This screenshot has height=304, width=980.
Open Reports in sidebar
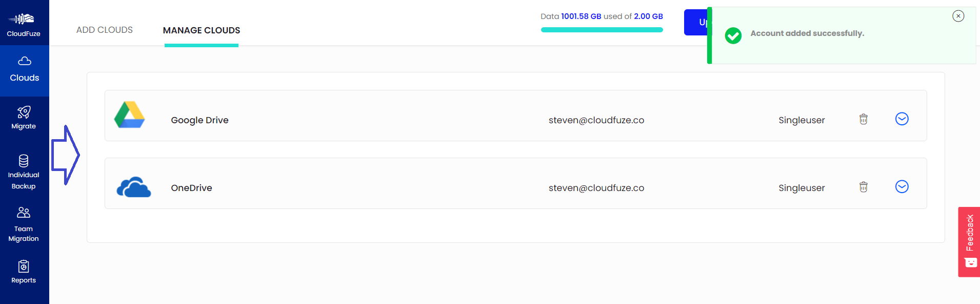[x=24, y=272]
